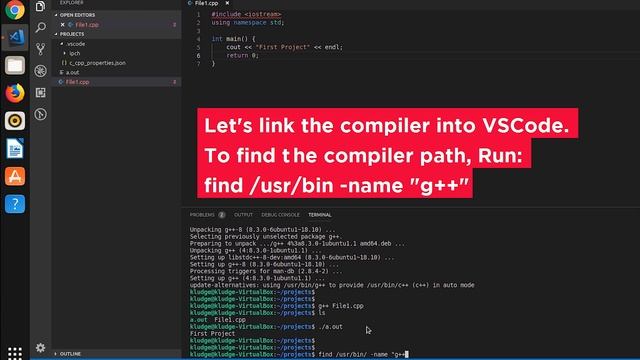640x360 pixels.
Task: Click the problems count badge
Action: (221, 215)
